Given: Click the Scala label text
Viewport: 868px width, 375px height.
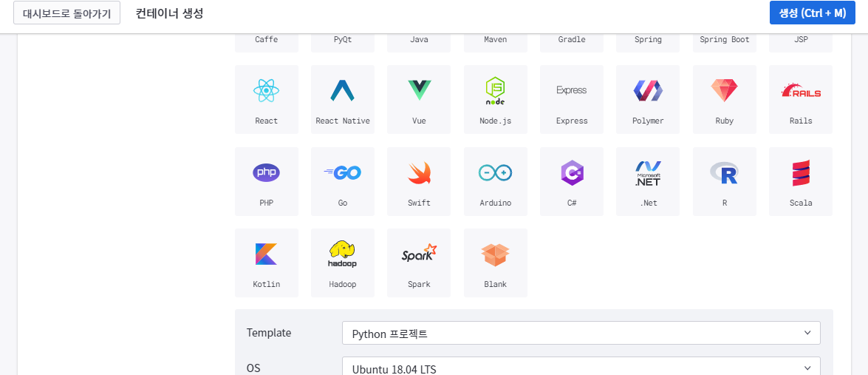Looking at the screenshot, I should 801,203.
